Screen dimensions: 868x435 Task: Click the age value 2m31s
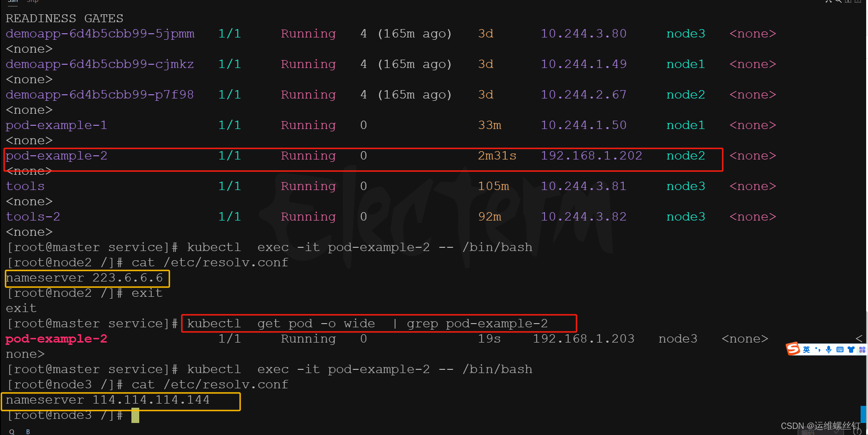(x=497, y=156)
